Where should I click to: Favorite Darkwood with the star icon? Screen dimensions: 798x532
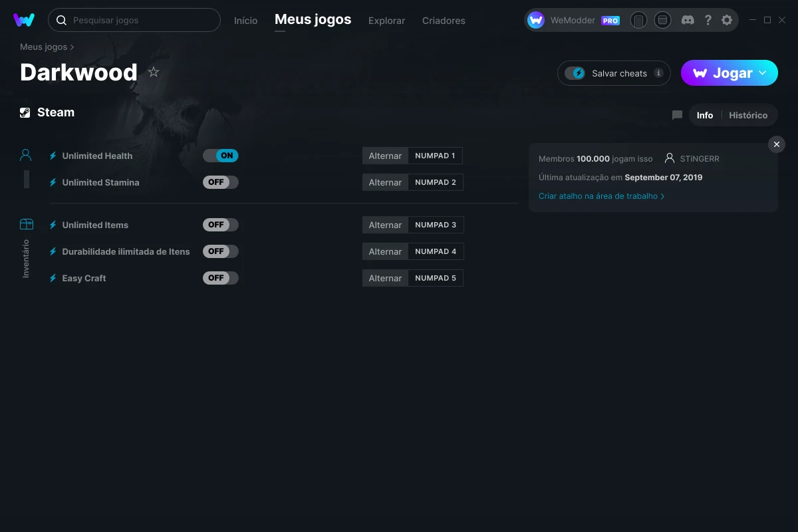(154, 72)
